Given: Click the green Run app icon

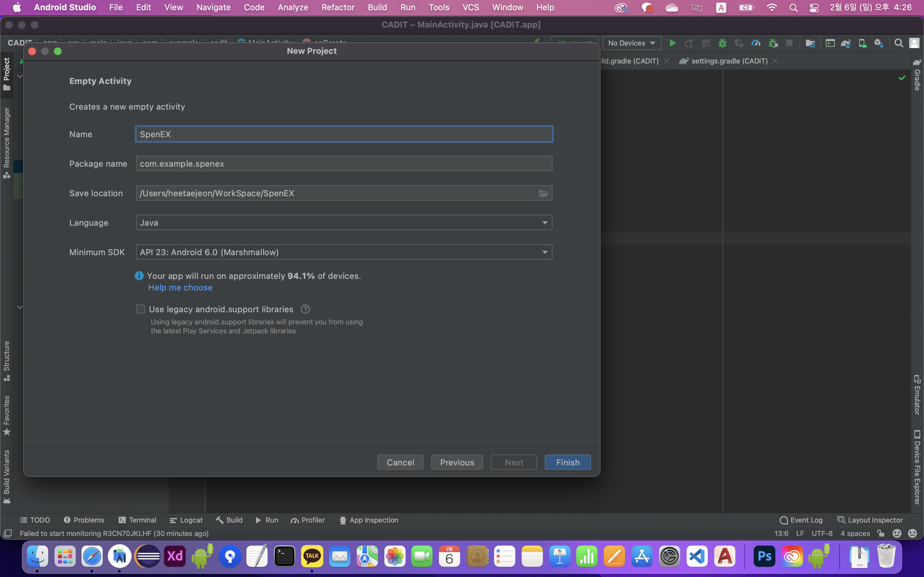Looking at the screenshot, I should [672, 43].
